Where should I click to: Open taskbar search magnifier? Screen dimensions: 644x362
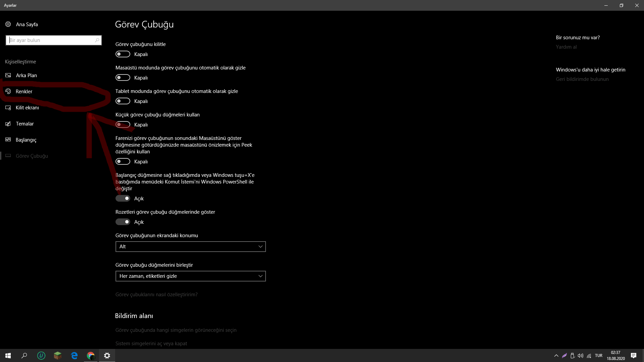coord(24,355)
